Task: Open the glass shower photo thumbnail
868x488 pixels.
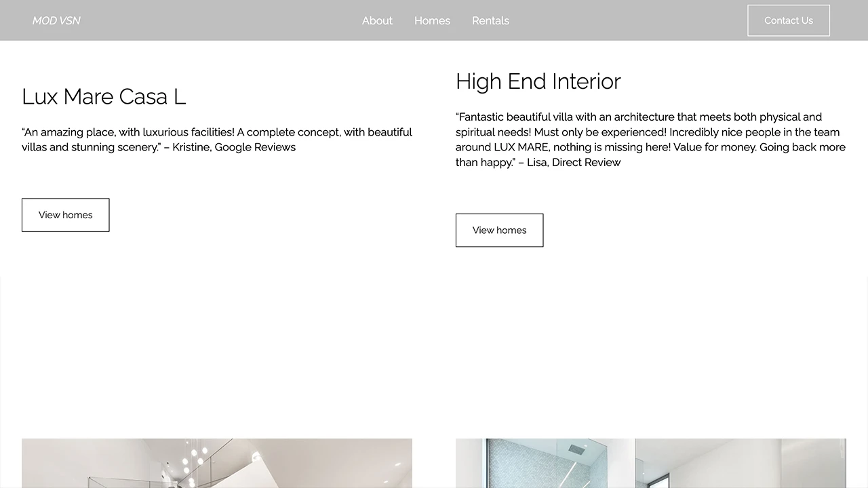Action: point(542,464)
